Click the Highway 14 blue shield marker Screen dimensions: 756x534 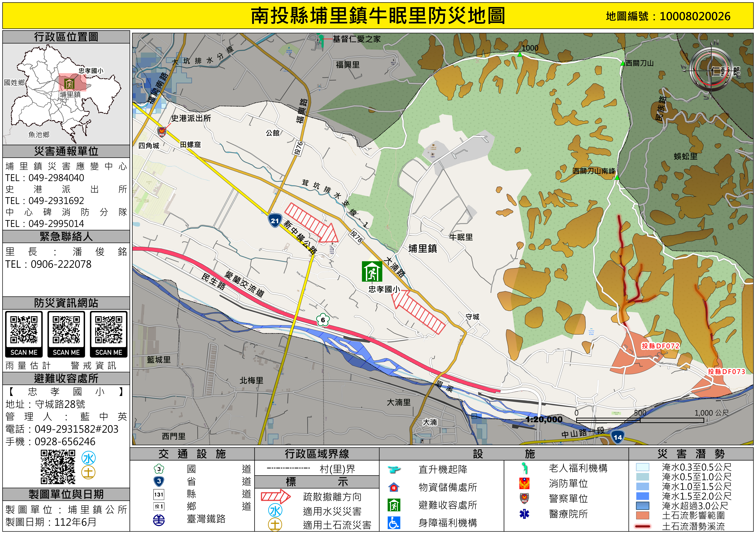coord(617,437)
